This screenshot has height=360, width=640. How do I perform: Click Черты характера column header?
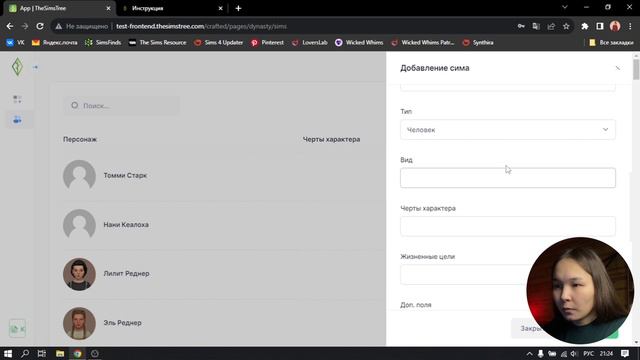click(x=331, y=140)
